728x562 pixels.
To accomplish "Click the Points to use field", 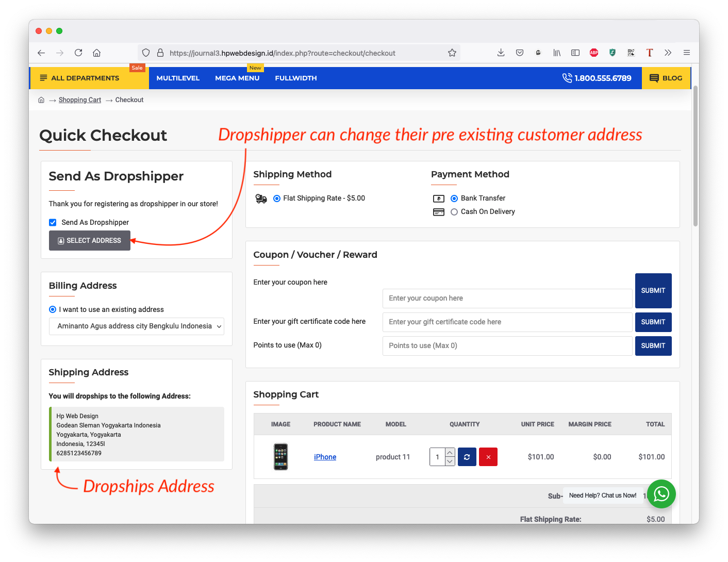I will click(x=507, y=346).
